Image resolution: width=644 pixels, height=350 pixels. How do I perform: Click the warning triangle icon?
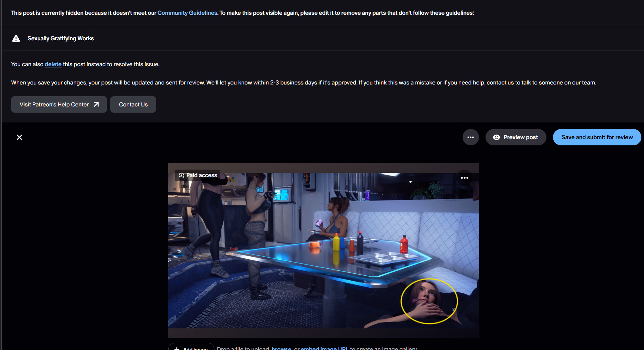coord(16,39)
